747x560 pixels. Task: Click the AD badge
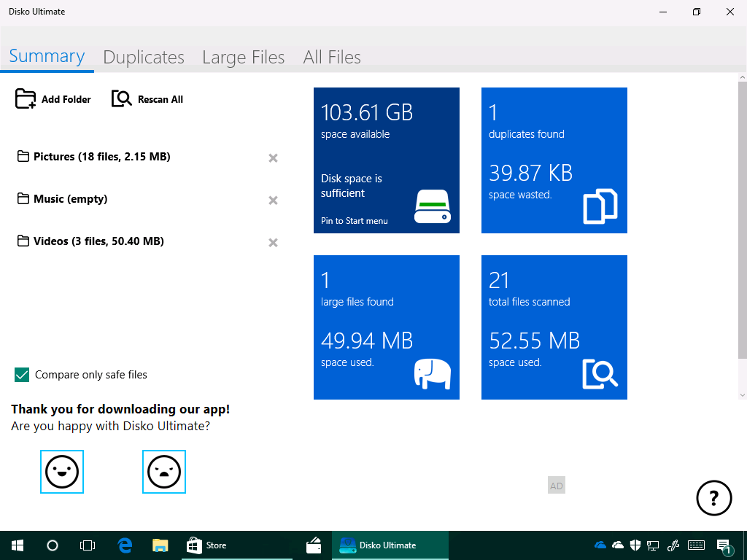click(x=557, y=485)
